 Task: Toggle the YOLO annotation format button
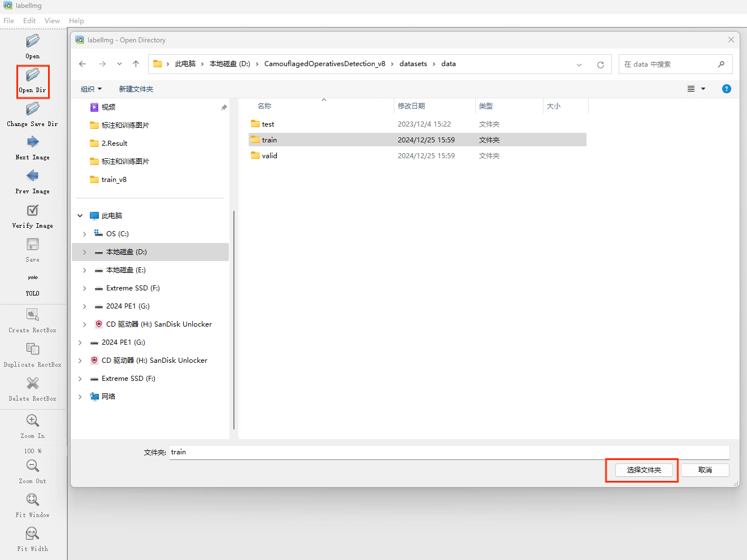[33, 279]
